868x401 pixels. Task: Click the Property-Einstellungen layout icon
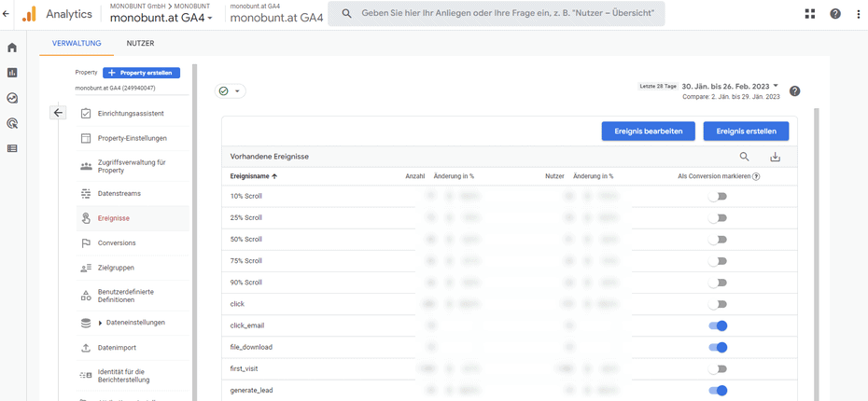click(86, 138)
